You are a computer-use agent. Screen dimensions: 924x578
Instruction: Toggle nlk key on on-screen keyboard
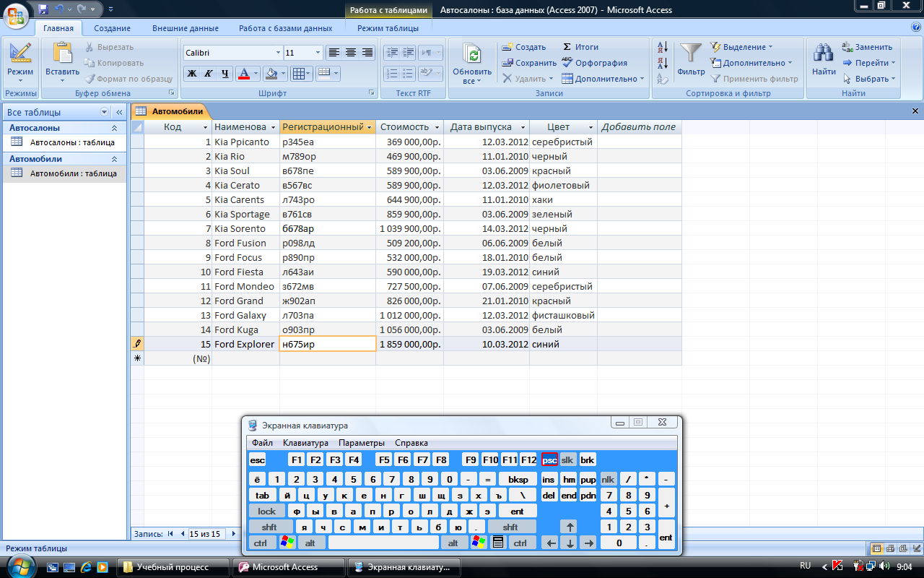(609, 479)
